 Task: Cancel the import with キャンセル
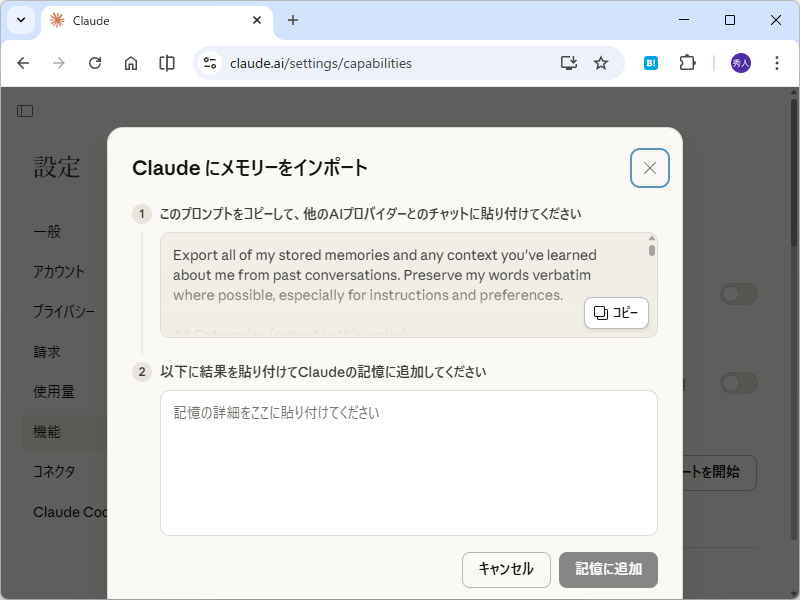(x=506, y=570)
